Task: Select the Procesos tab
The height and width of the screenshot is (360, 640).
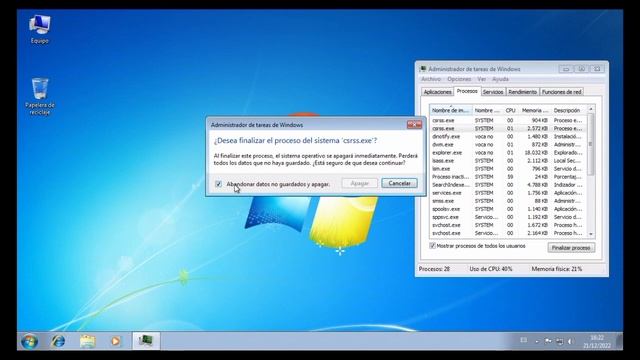Action: [467, 91]
